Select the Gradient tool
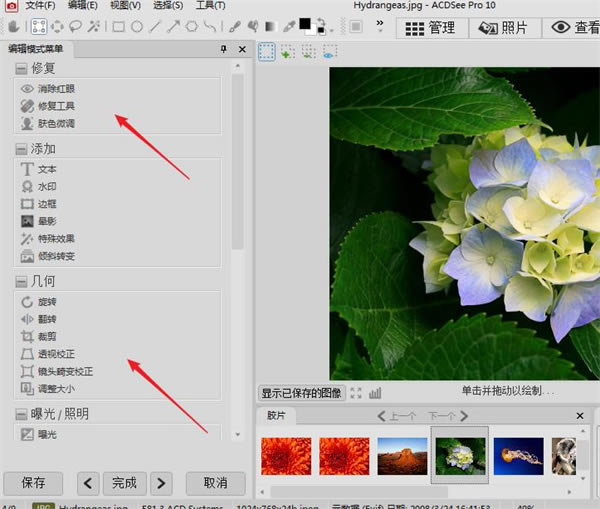600x509 pixels. click(271, 26)
